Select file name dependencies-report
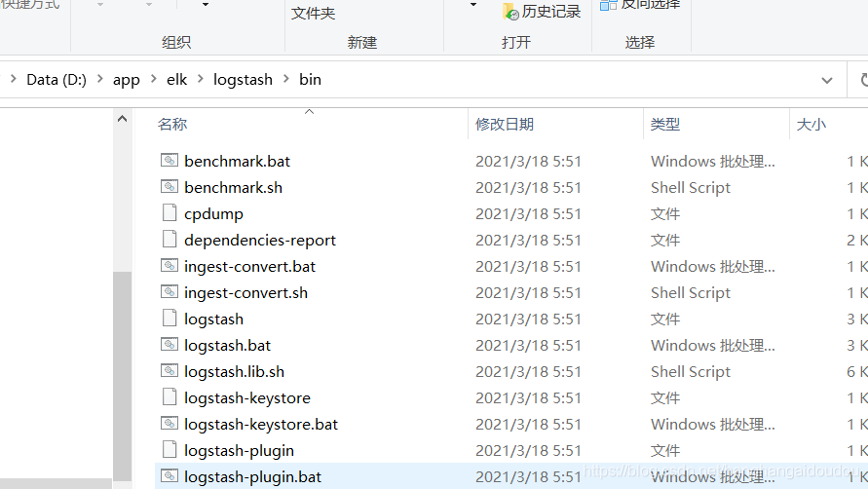 click(x=260, y=241)
